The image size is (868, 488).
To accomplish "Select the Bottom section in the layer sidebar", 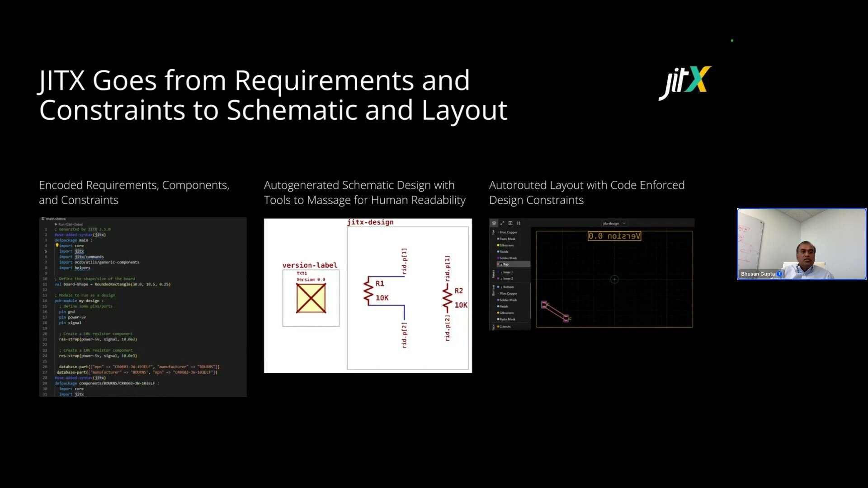I will click(x=493, y=291).
